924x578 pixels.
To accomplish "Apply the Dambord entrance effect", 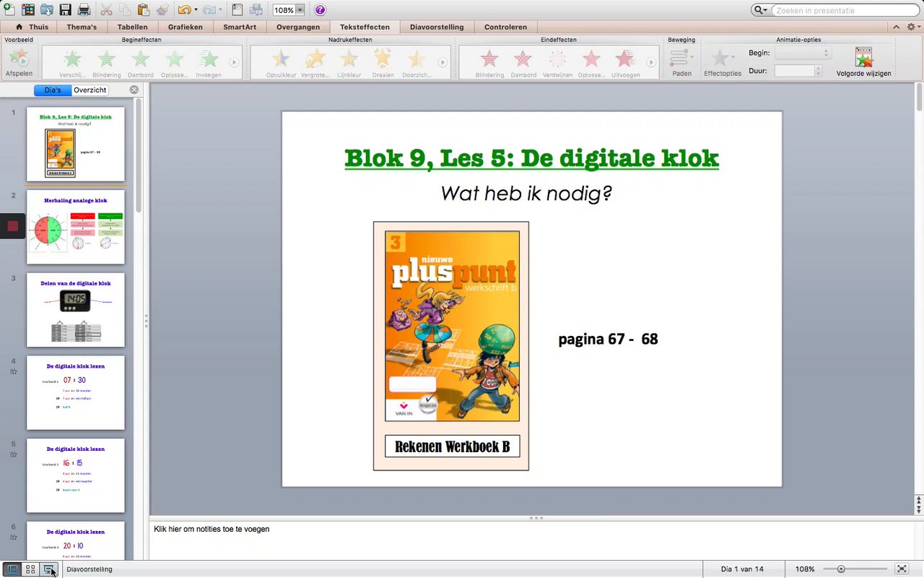I will [x=140, y=64].
